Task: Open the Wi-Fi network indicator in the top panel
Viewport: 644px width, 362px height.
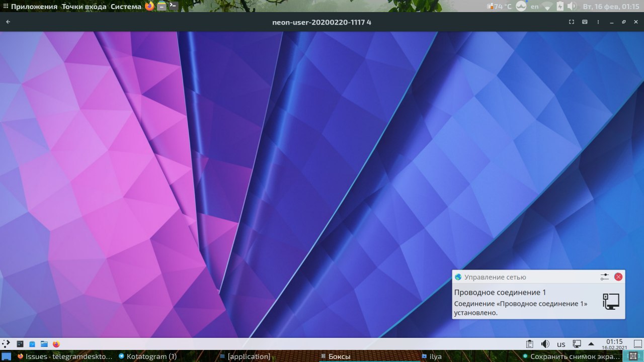Action: coord(547,7)
